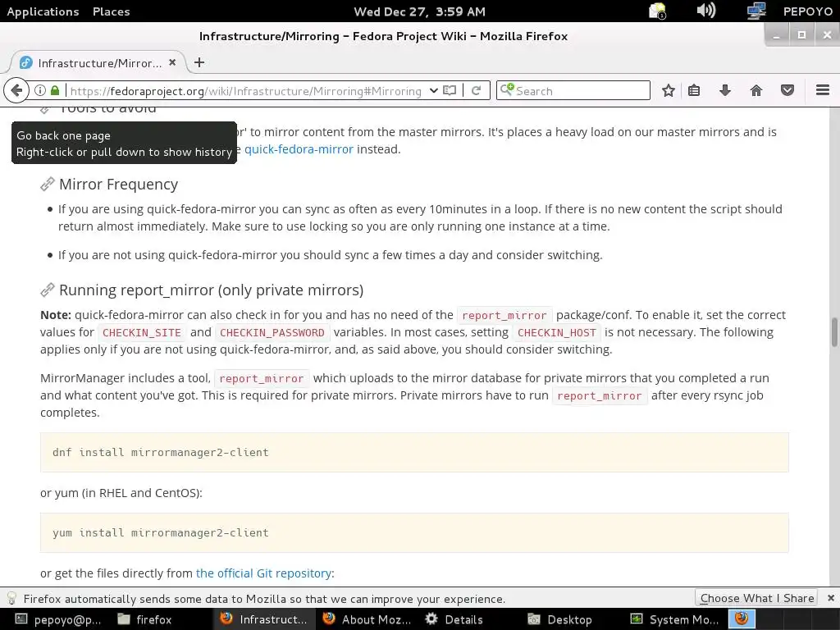Click the address bar URL field

(246, 91)
